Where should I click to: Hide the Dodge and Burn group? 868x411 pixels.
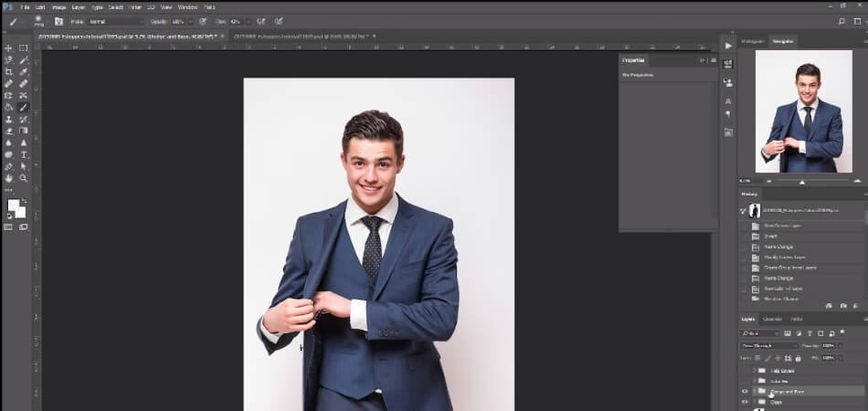click(745, 392)
